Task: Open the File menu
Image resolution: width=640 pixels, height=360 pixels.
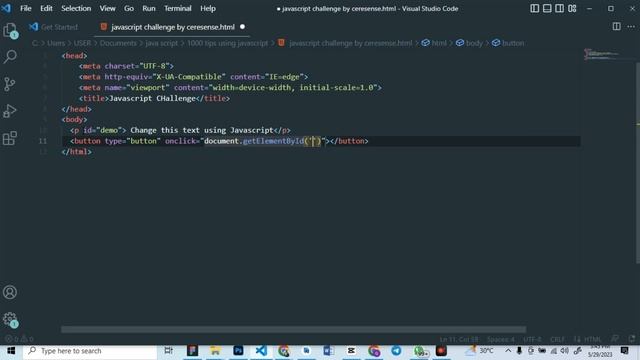Action: click(26, 8)
